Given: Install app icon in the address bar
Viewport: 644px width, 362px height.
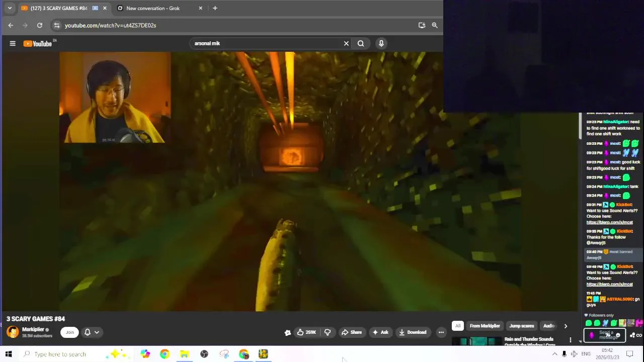Looking at the screenshot, I should (422, 25).
